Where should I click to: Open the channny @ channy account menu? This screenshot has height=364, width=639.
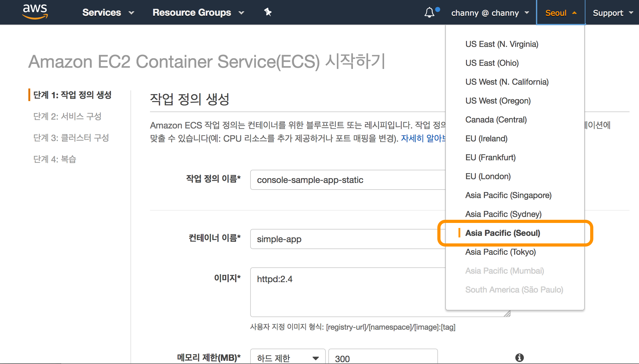(490, 13)
